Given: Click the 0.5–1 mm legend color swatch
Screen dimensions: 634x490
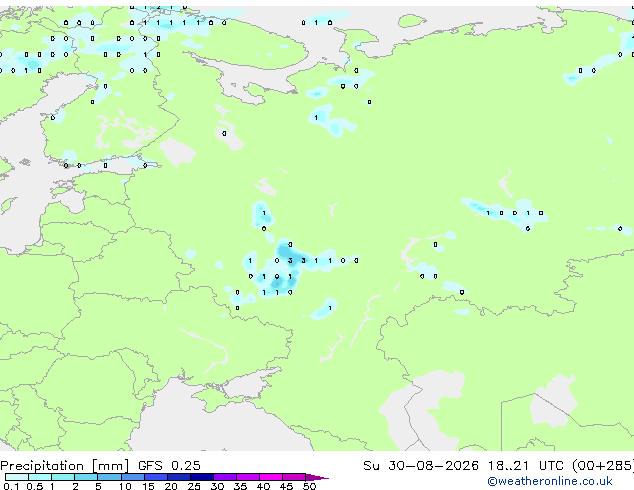Looking at the screenshot, I should (x=40, y=477).
